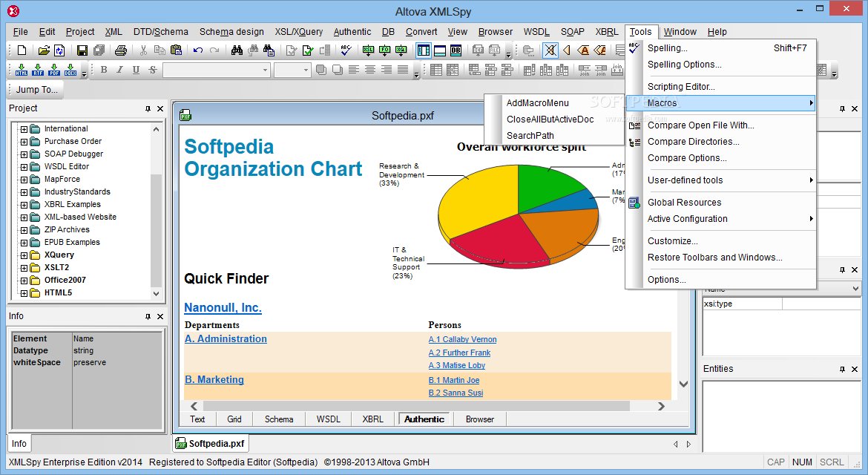Toggle Bold formatting

104,70
